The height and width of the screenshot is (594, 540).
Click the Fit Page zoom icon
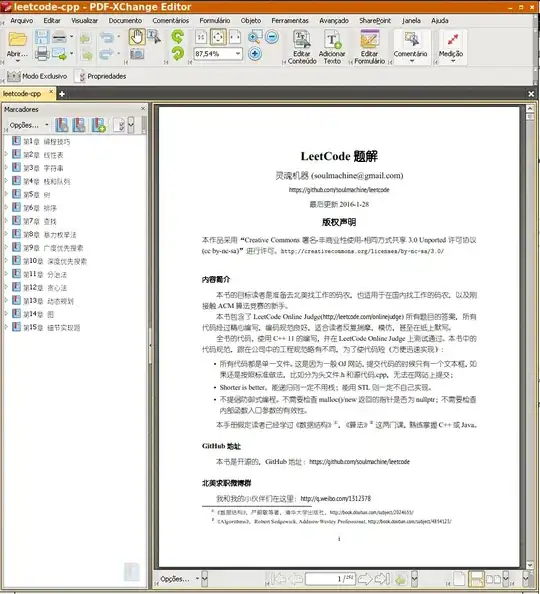218,37
